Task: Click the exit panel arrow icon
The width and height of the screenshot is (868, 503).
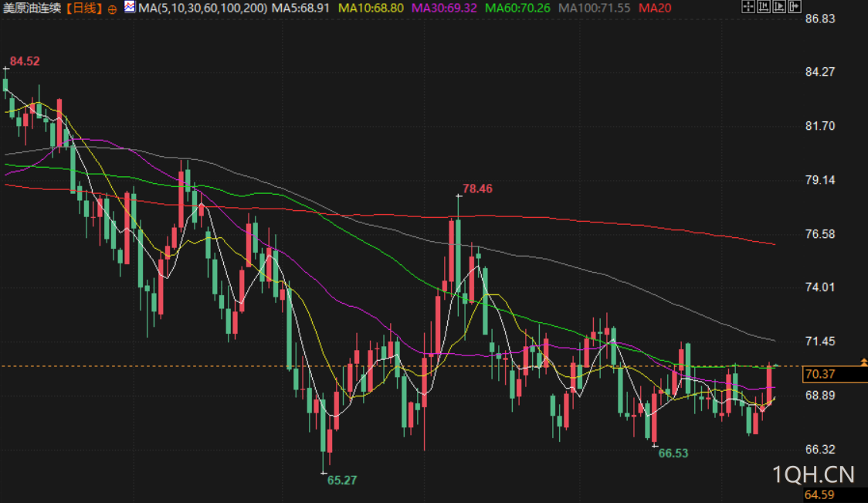Action: point(795,7)
